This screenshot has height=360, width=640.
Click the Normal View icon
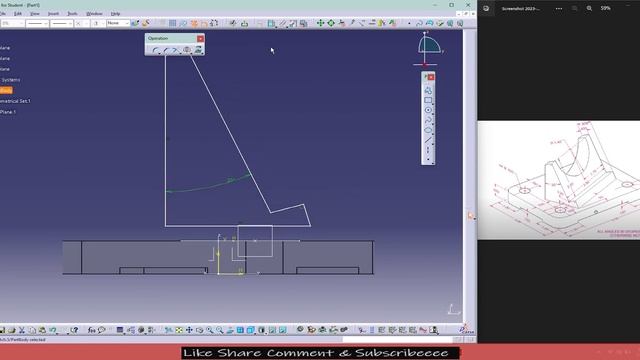point(230,330)
